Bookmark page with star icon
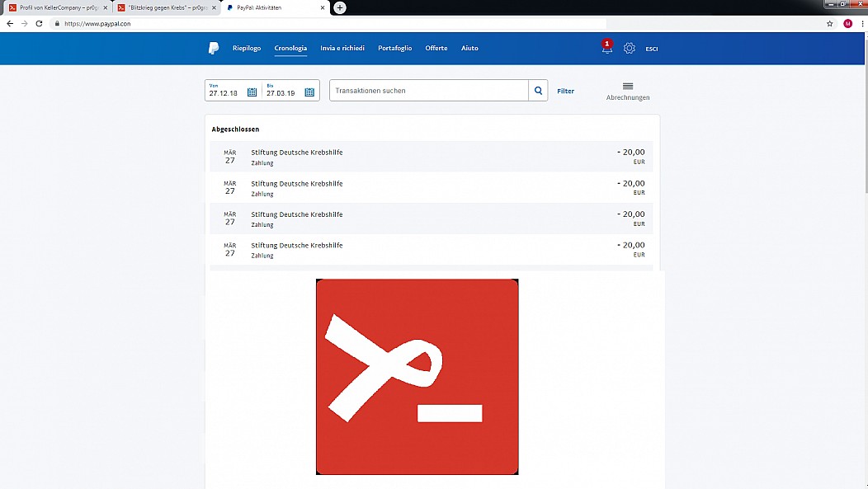This screenshot has width=868, height=489. 830,24
